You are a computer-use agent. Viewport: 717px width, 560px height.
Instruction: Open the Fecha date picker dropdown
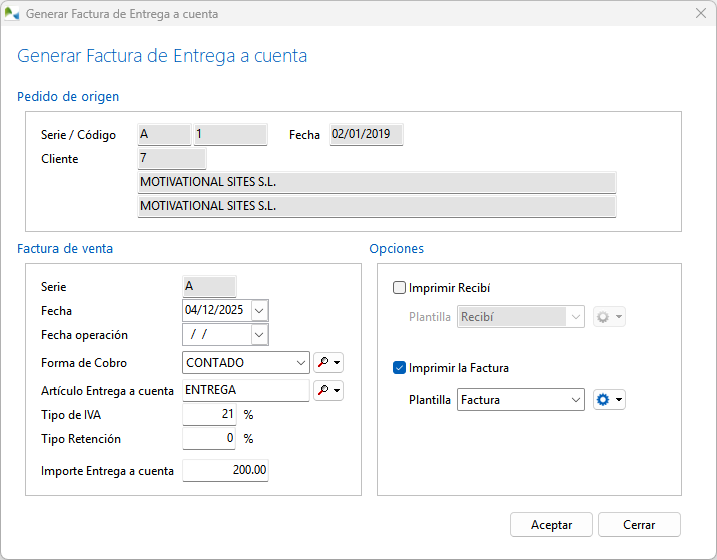259,311
